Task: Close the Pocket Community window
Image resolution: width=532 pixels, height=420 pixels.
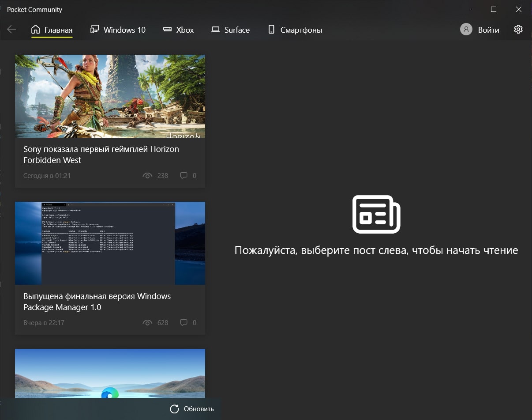Action: point(519,9)
